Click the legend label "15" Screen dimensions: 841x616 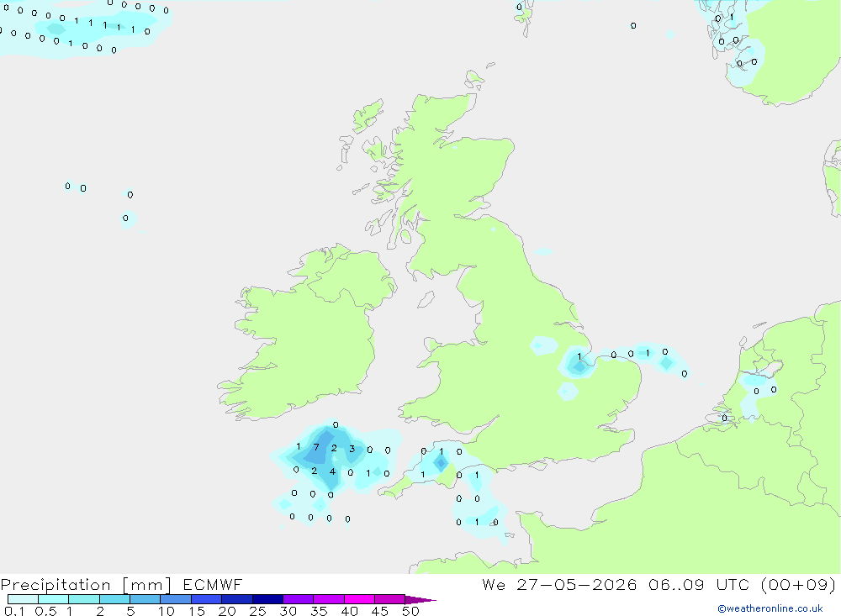point(197,611)
